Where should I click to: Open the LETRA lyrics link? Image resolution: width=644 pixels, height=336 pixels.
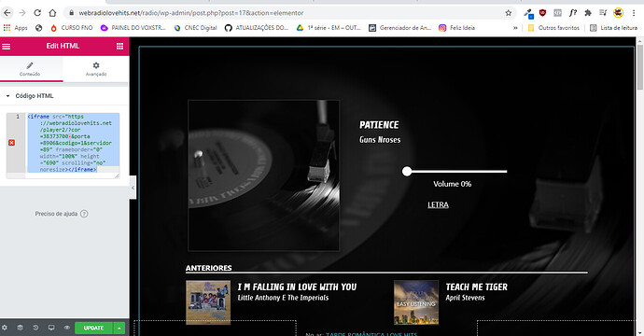[x=438, y=204]
